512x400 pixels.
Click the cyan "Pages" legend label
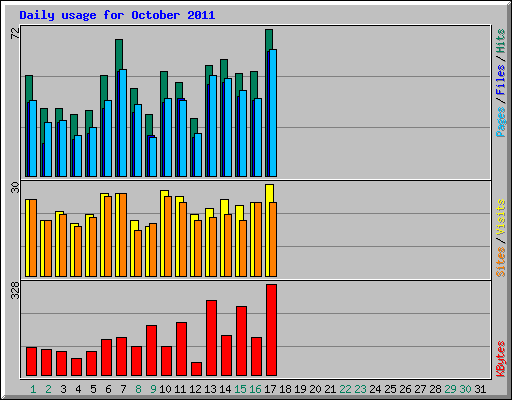[x=500, y=122]
